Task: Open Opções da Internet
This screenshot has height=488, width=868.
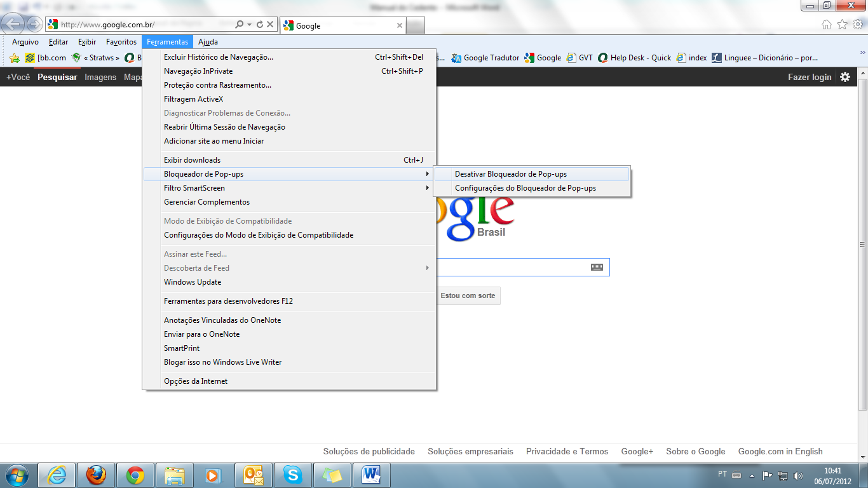Action: [289, 381]
